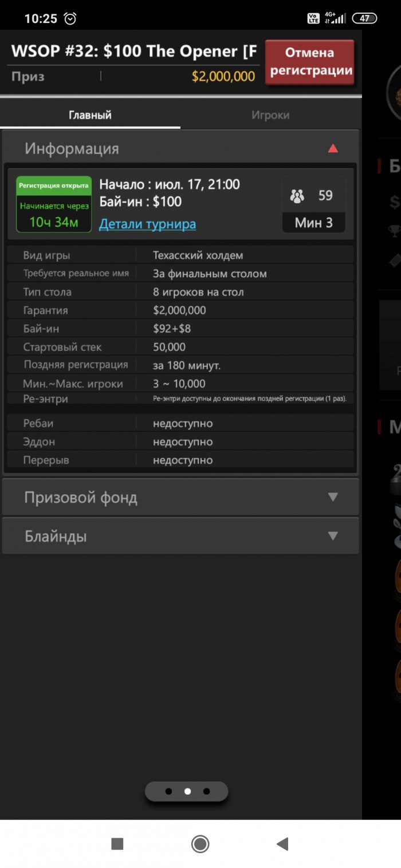Image resolution: width=401 pixels, height=868 pixels.
Task: Tap the starting stack 50,000 value
Action: [x=169, y=347]
